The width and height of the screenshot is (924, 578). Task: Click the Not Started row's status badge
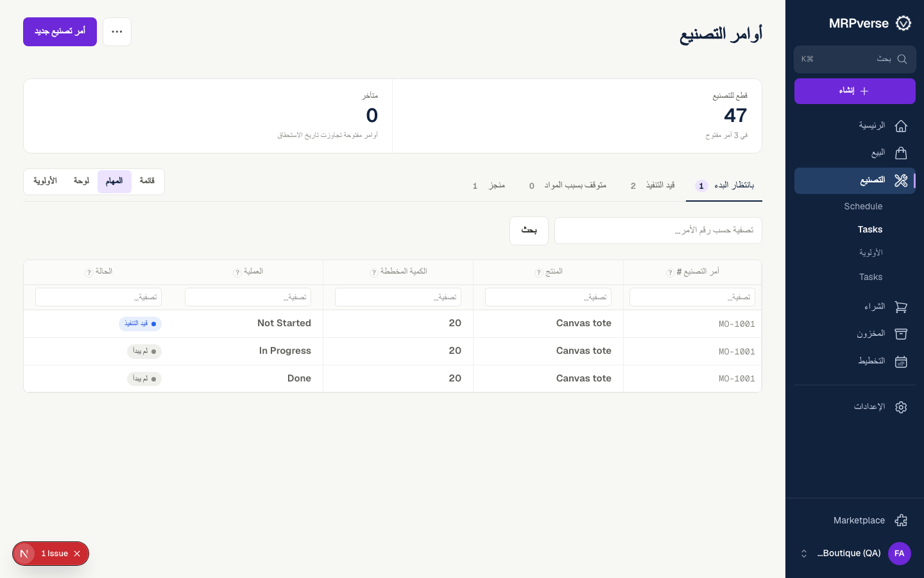(140, 324)
